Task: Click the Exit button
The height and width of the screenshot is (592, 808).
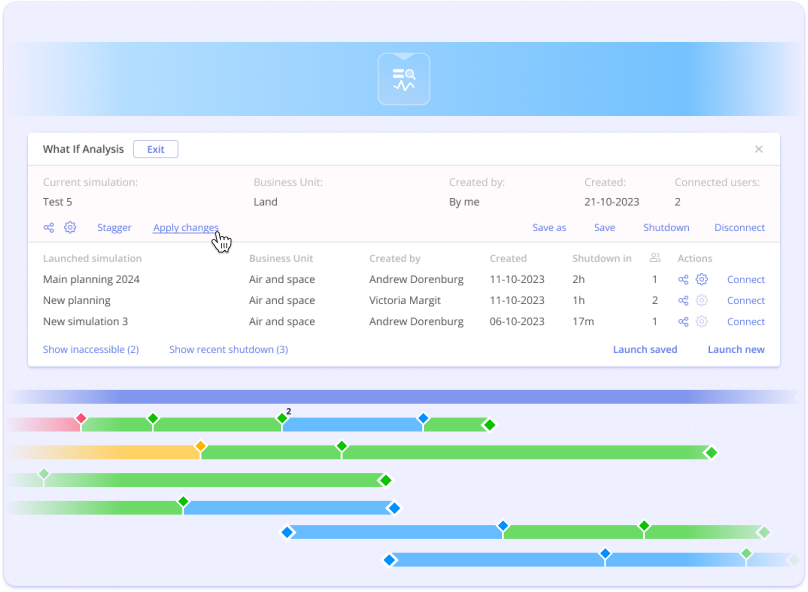Action: 156,149
